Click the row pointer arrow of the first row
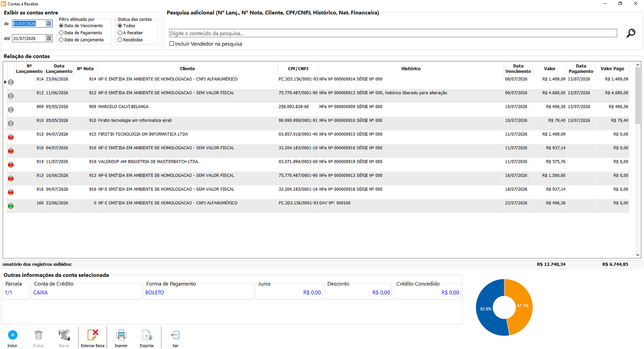Screen dimensions: 644x349 [5, 82]
